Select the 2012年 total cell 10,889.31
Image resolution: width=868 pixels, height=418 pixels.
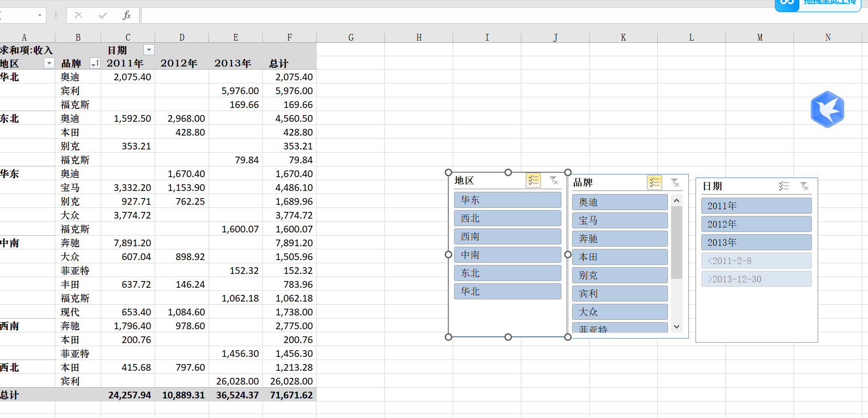click(182, 395)
